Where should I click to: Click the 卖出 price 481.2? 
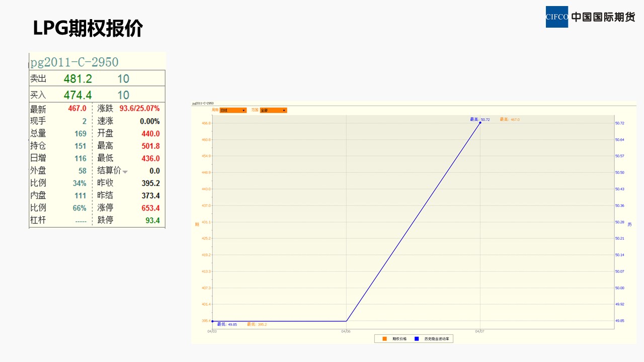(x=77, y=79)
